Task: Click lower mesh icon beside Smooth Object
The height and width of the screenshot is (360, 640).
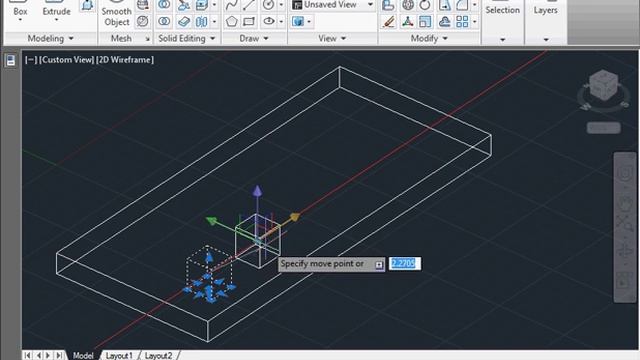Action: [x=142, y=21]
